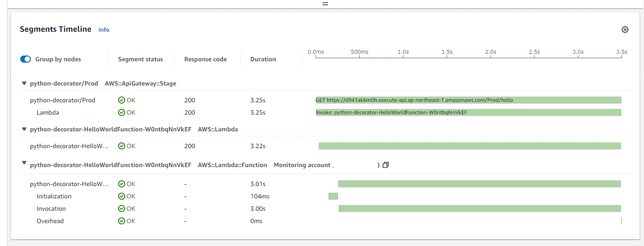Screen dimensions: 644x246
Task: Collapse the AWS::Lambda node group
Action: (x=24, y=130)
